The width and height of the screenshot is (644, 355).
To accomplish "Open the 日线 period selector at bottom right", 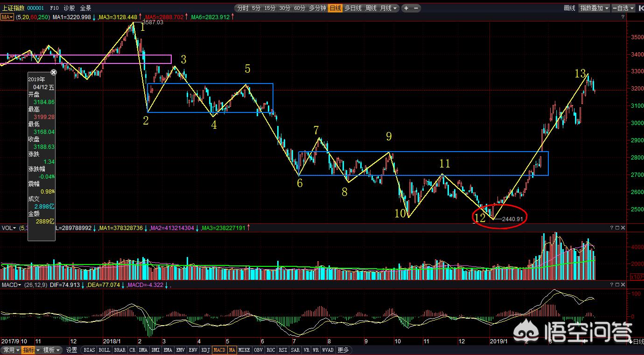I will [636, 341].
